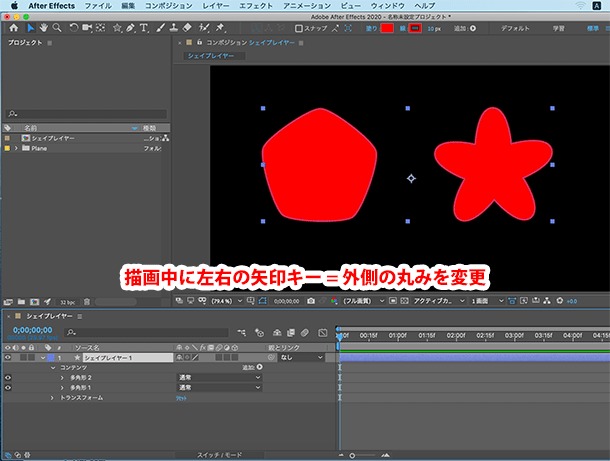Open blend mode dropdown for 多角形 2
Screen dimensions: 610x461
tap(219, 378)
